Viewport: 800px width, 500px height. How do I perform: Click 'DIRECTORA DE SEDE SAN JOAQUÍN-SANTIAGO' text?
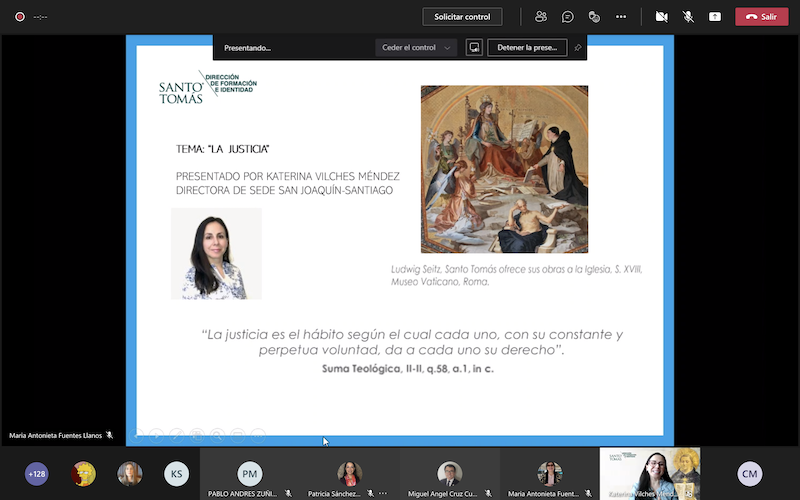point(284,190)
